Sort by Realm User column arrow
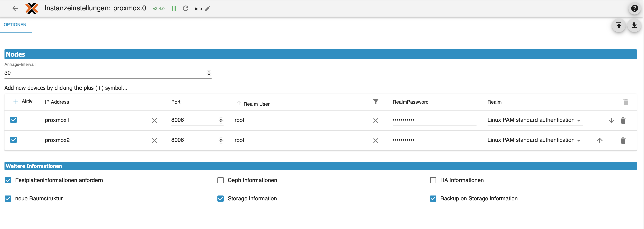The width and height of the screenshot is (644, 229). coord(239,103)
